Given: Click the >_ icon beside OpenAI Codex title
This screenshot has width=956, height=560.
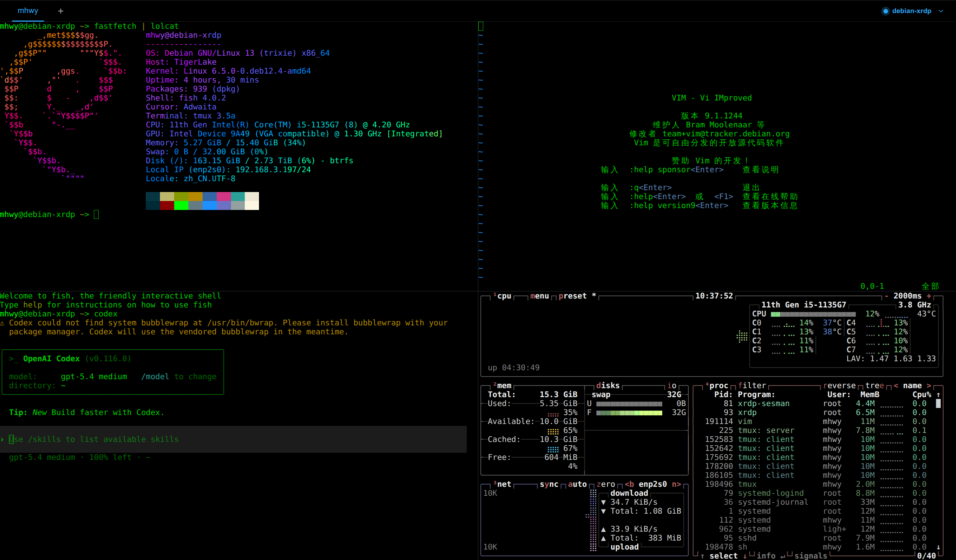Looking at the screenshot, I should 14,359.
